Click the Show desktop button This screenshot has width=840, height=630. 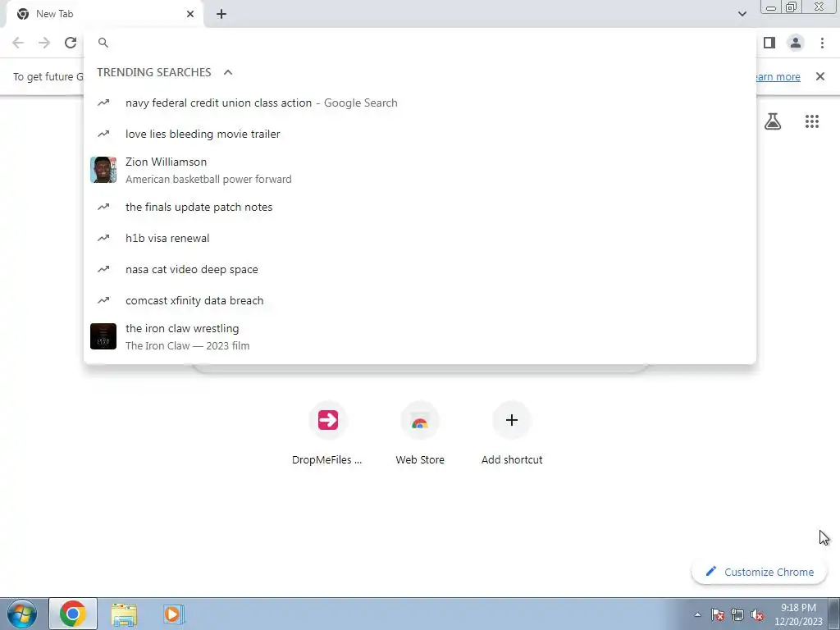coord(834,614)
